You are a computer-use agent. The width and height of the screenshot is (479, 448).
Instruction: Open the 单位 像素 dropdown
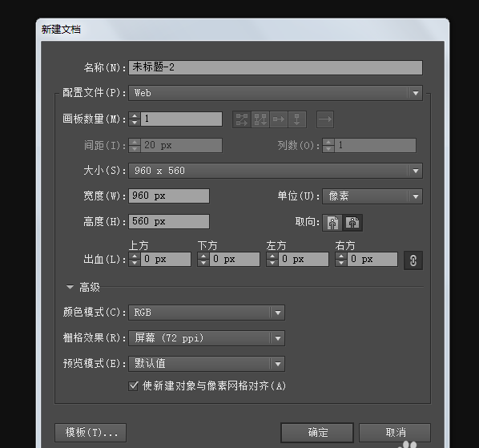(372, 196)
